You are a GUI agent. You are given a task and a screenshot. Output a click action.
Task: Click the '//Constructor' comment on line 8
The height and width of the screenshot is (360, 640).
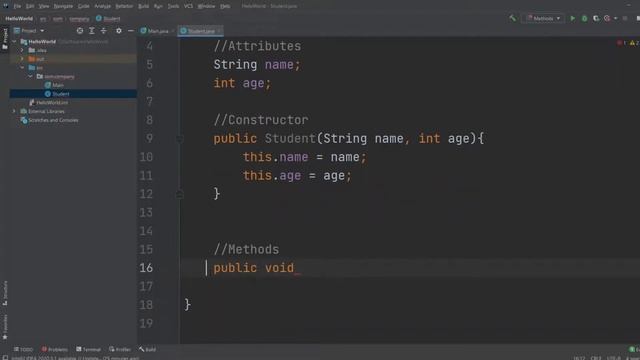[261, 120]
